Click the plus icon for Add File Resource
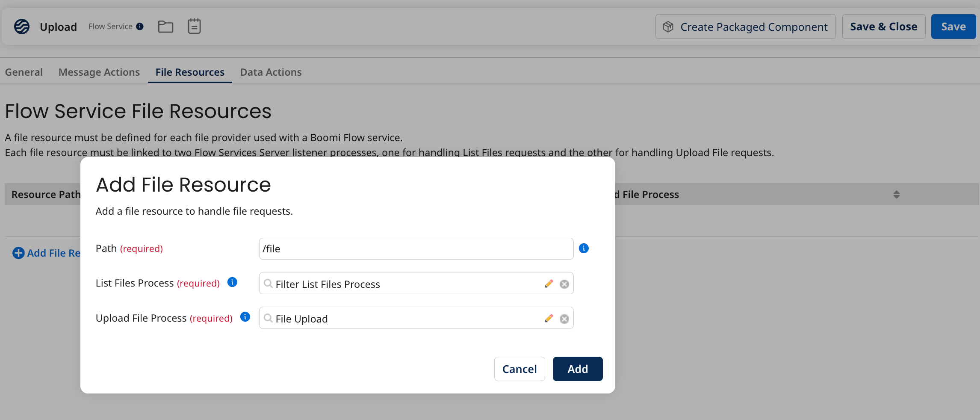This screenshot has width=980, height=420. tap(18, 253)
